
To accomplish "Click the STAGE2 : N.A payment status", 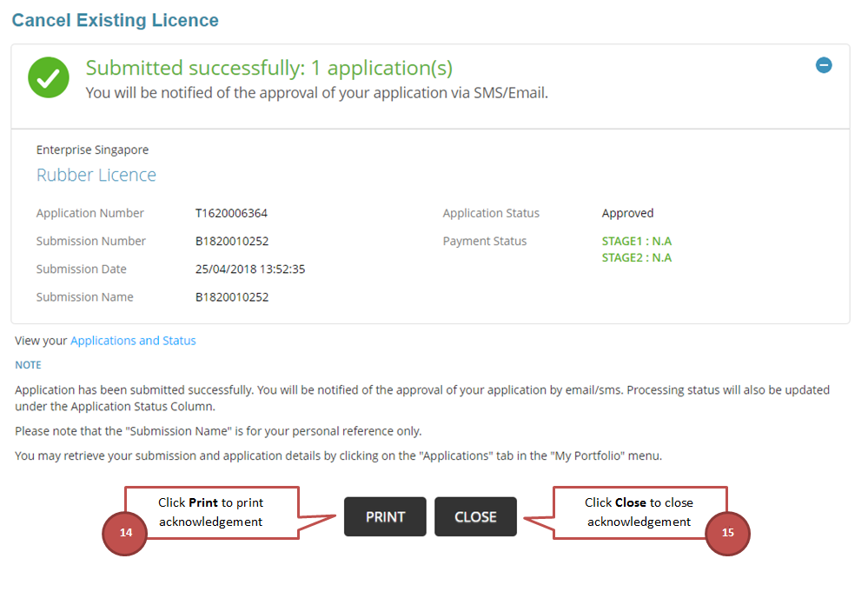I will pyautogui.click(x=637, y=257).
